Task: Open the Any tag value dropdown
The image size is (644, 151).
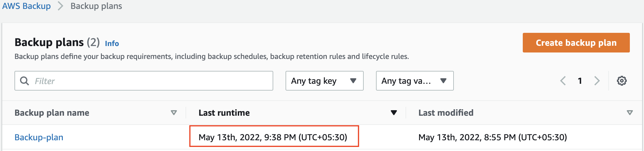Action: [x=414, y=81]
